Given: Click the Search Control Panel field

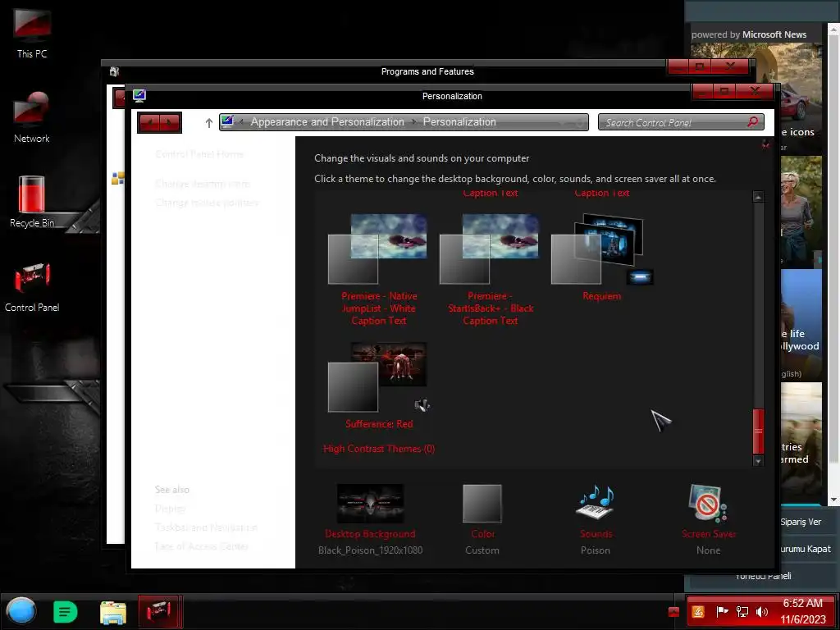Looking at the screenshot, I should tap(681, 122).
